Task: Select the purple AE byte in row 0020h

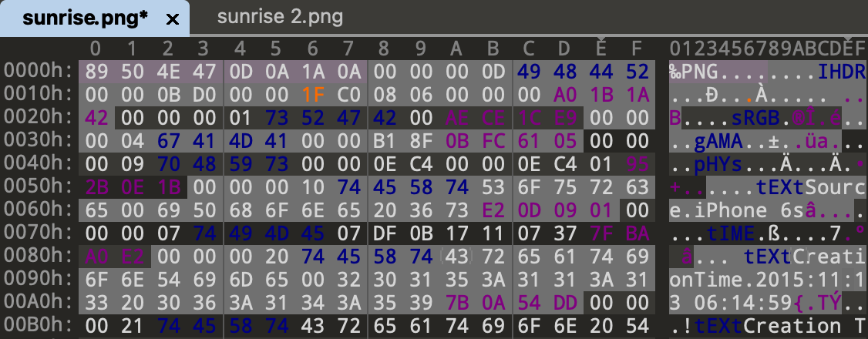Action: tap(456, 118)
